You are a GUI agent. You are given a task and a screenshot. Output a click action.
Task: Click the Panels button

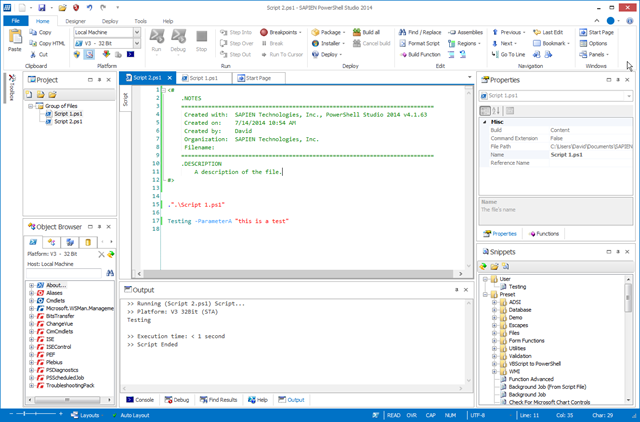click(x=594, y=54)
